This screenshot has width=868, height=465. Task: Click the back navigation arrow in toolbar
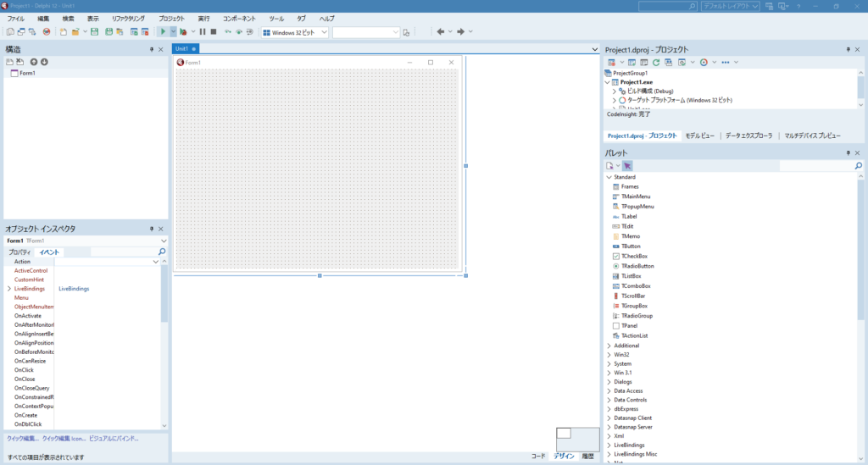pos(440,32)
